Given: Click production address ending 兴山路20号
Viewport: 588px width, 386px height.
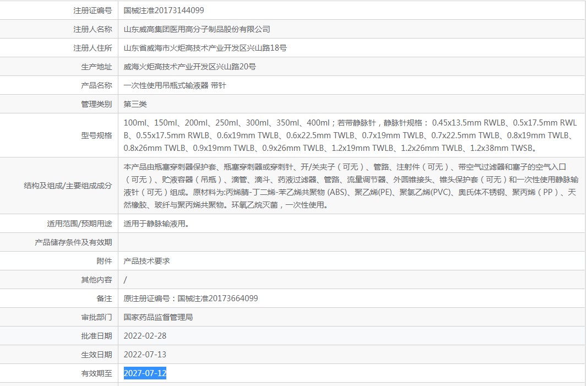Looking at the screenshot, I should click(x=190, y=67).
